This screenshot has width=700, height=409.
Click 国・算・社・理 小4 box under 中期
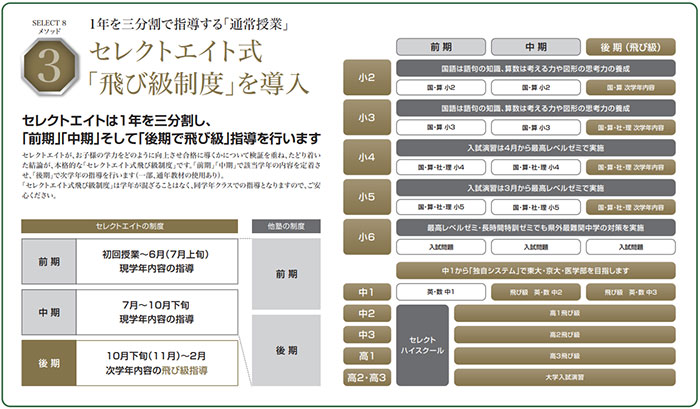[536, 167]
